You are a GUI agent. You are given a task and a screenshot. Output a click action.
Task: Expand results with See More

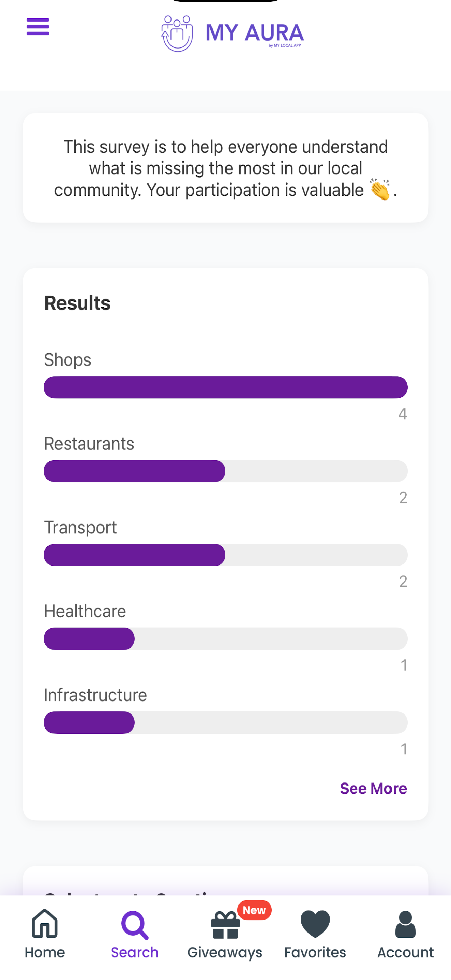click(373, 789)
